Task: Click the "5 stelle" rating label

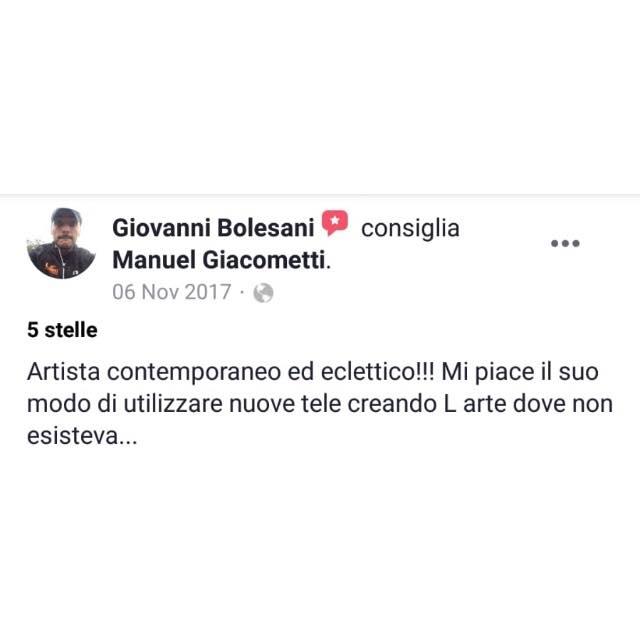Action: click(x=62, y=330)
